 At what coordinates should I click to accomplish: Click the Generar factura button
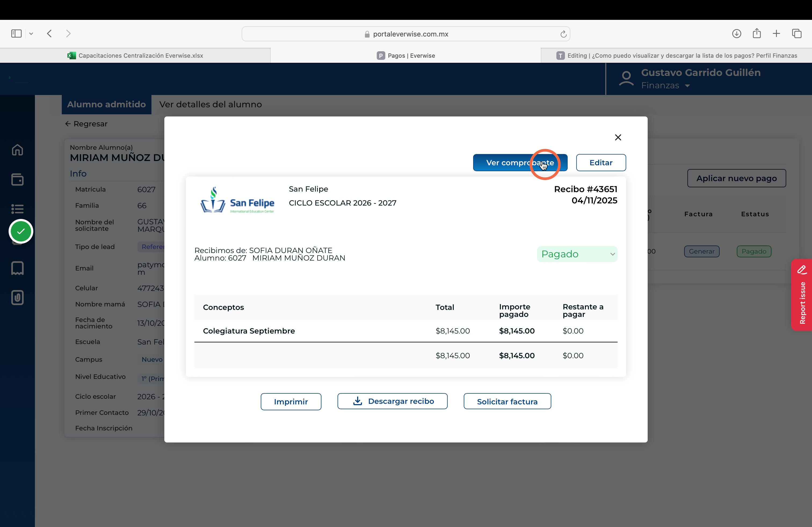[701, 251]
